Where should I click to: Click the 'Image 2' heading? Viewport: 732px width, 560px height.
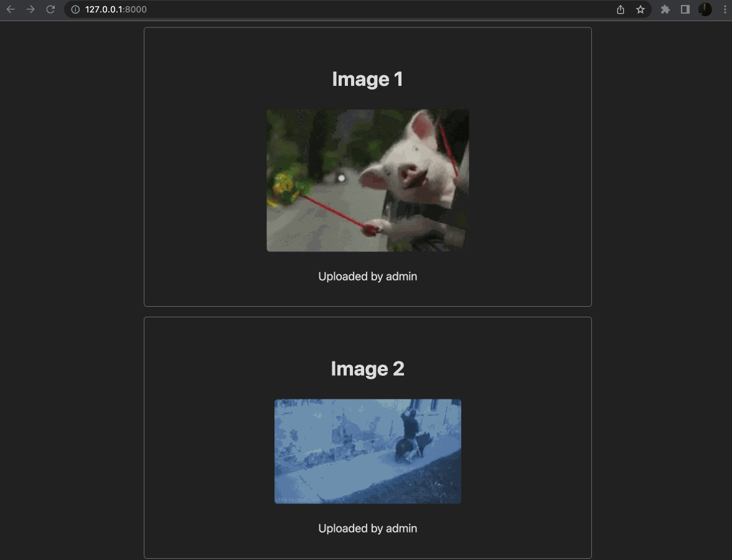367,368
